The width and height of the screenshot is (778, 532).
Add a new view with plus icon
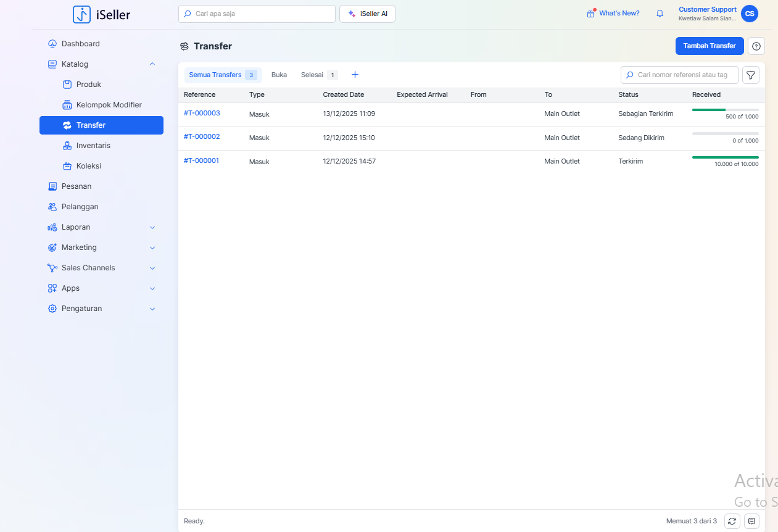[x=355, y=75]
